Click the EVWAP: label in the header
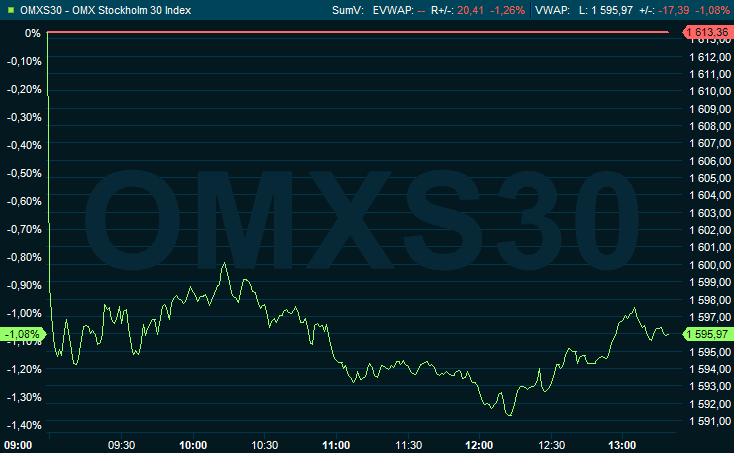Viewport: 734px width, 453px height. pos(393,10)
